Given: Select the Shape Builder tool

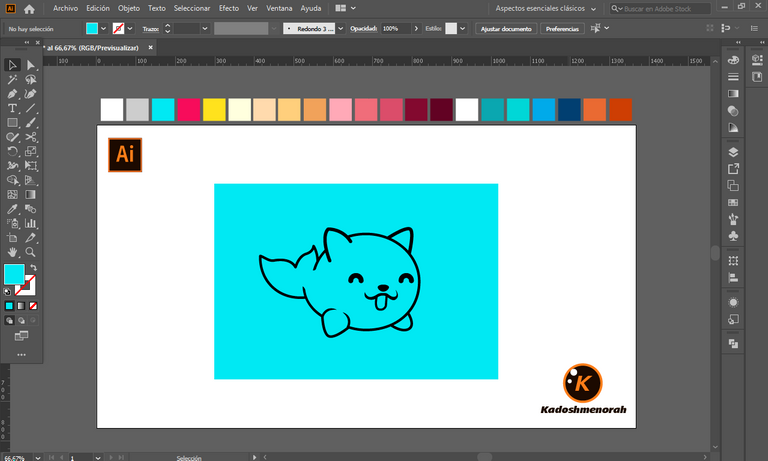Looking at the screenshot, I should [12, 180].
